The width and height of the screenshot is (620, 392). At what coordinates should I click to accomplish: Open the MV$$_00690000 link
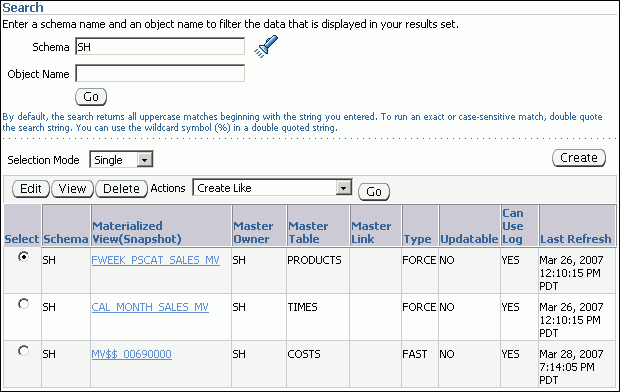tap(131, 354)
